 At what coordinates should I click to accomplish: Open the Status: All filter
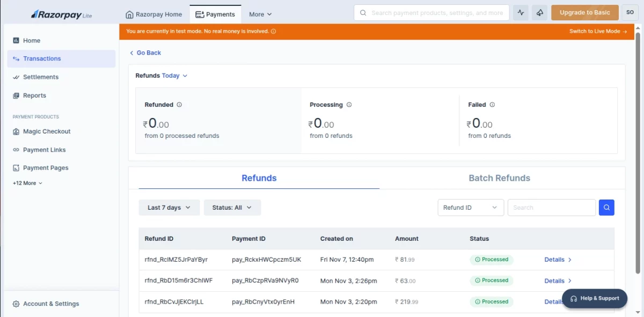point(232,207)
